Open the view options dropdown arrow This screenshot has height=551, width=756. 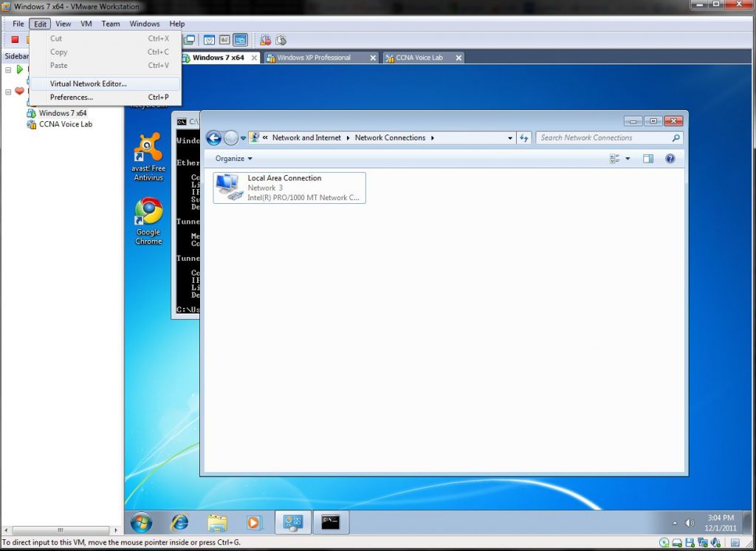click(628, 158)
